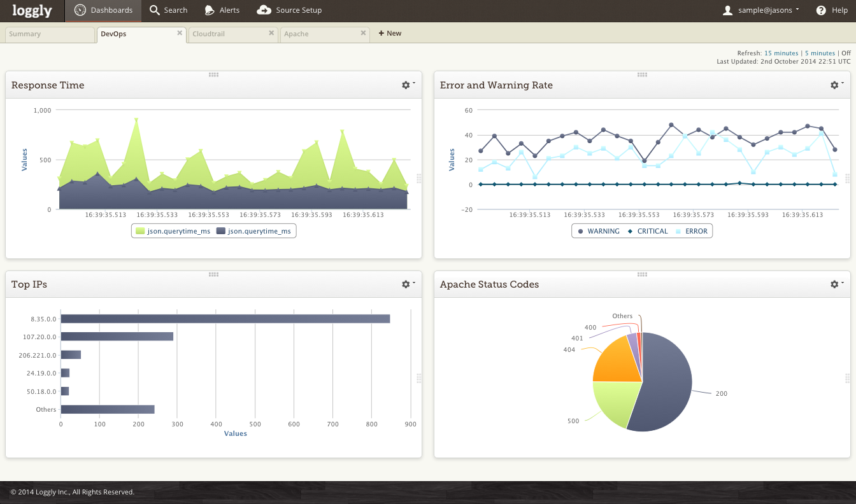Close the DevOps dashboard tab
Image resolution: width=856 pixels, height=504 pixels.
(x=180, y=33)
